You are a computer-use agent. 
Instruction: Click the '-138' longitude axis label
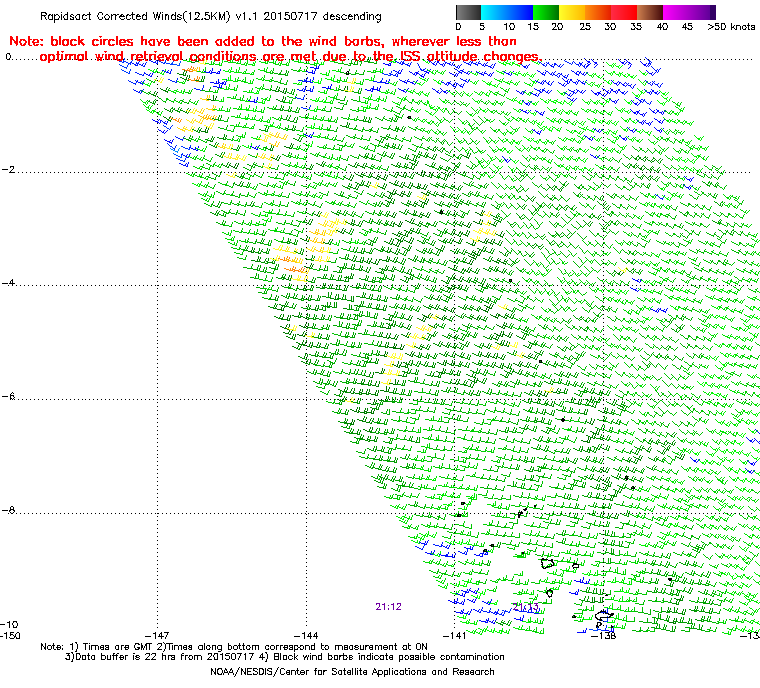click(x=603, y=636)
